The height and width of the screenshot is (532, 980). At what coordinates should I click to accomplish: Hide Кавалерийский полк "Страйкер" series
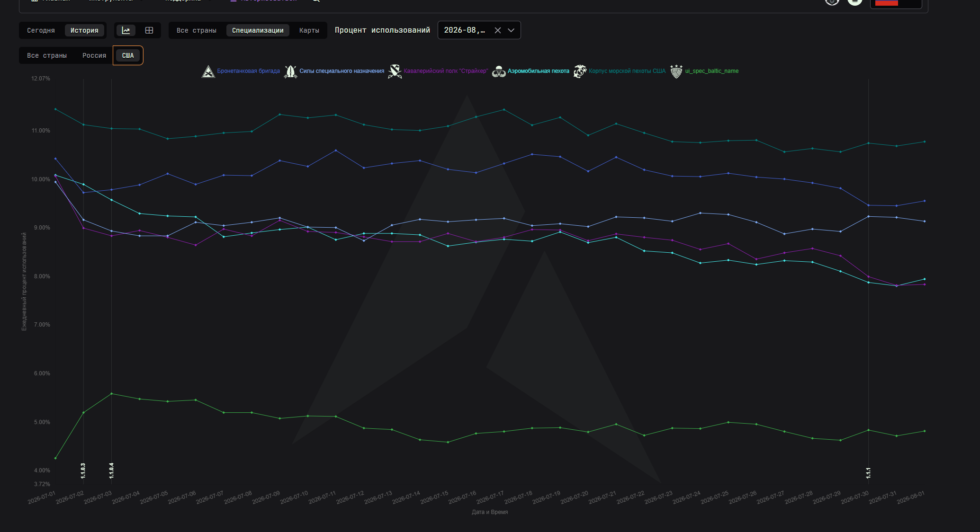coord(446,71)
